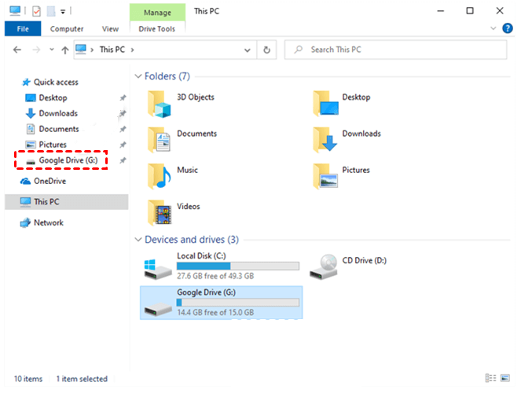Click the chevron after This PC breadcrumb
Viewport: 532px width, 393px height.
(x=132, y=50)
